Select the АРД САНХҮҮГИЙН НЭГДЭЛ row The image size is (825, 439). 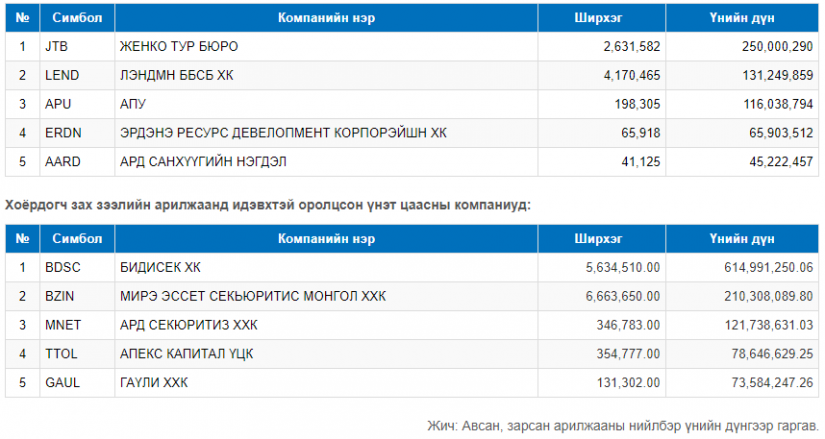412,162
